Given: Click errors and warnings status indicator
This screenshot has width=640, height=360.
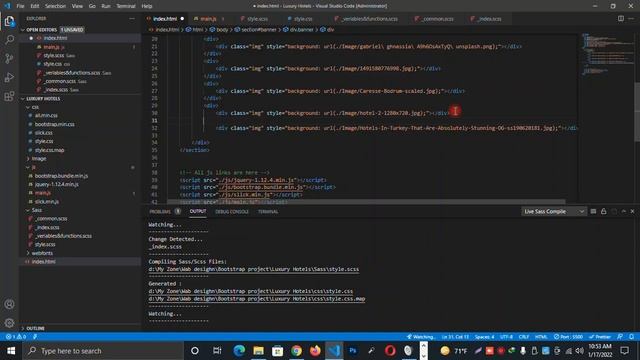Looking at the screenshot, I should tap(16, 337).
